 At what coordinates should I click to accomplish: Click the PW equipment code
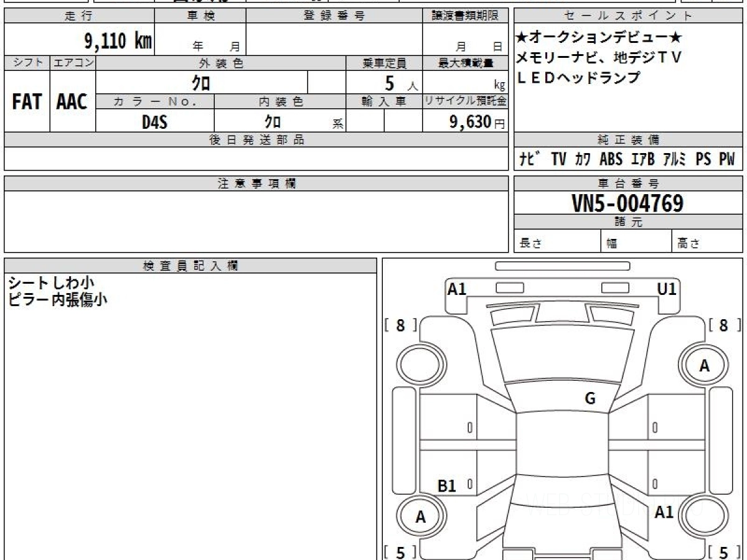coord(727,160)
